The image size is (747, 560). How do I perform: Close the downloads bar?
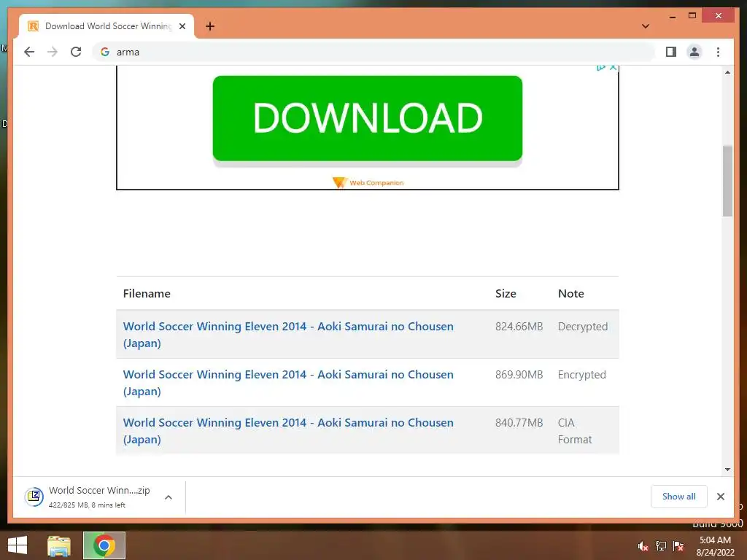pyautogui.click(x=720, y=496)
